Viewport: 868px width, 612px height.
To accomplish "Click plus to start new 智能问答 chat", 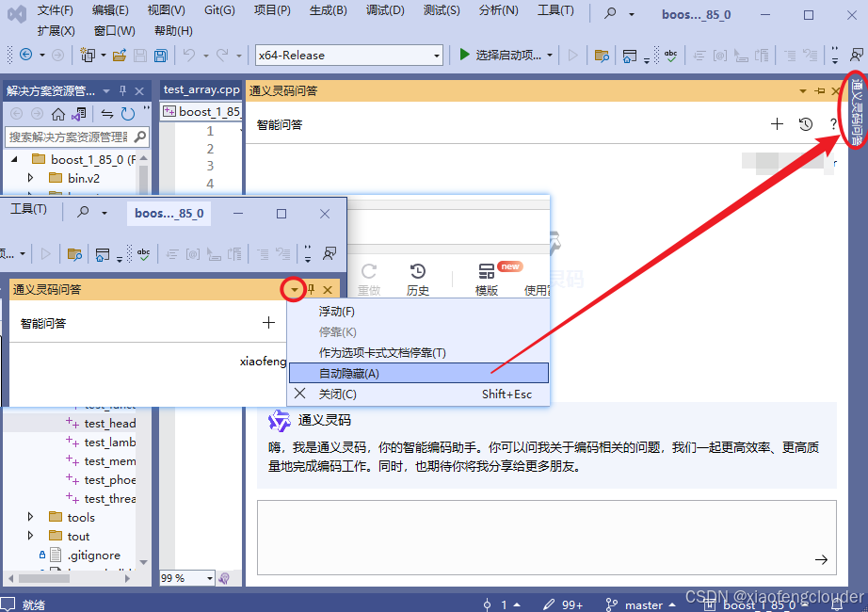I will point(778,124).
